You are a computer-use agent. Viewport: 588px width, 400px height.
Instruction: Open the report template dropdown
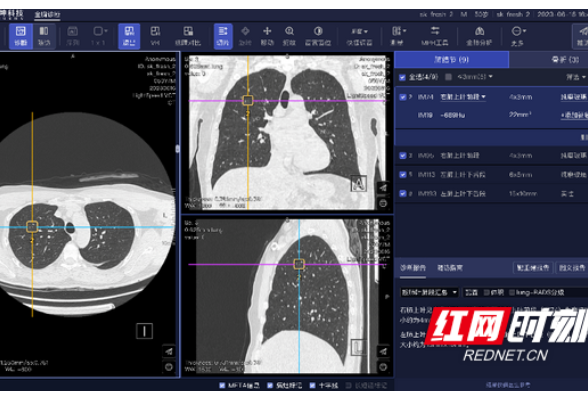pos(429,292)
